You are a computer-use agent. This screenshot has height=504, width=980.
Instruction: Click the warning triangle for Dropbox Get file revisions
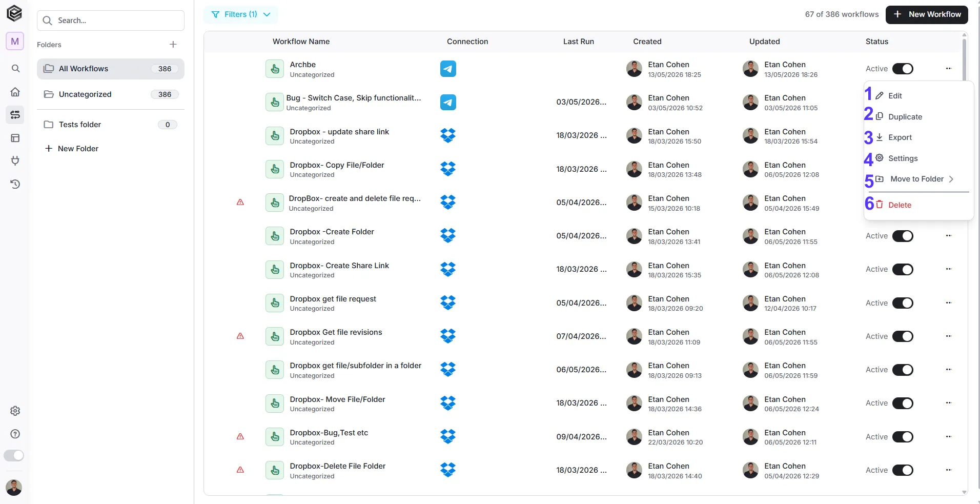tap(240, 336)
